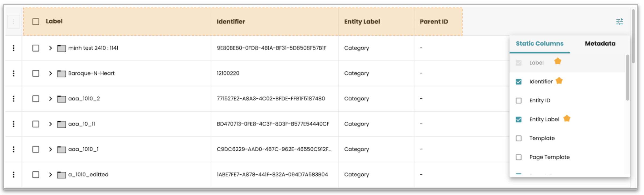Open the column settings filter icon

pos(619,22)
